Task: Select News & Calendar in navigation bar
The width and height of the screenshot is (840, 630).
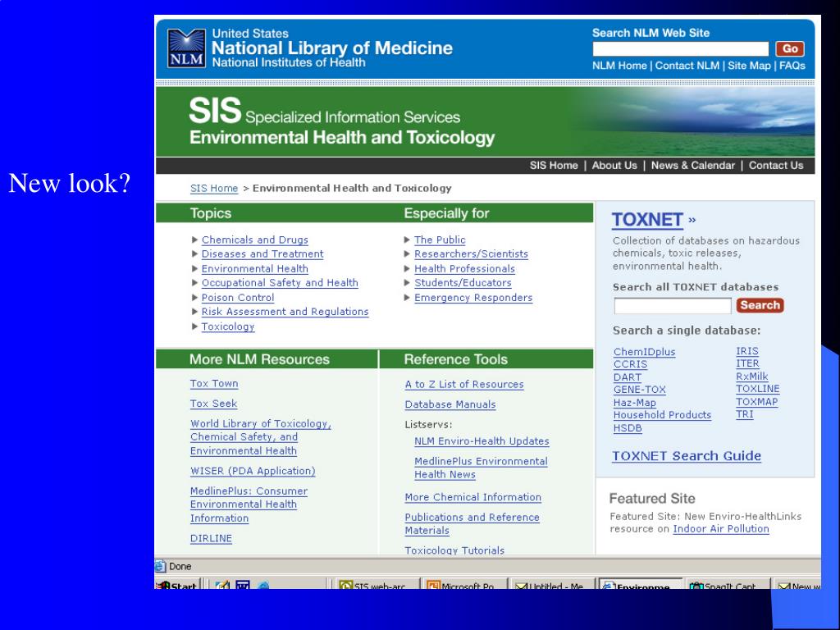Action: [x=693, y=166]
